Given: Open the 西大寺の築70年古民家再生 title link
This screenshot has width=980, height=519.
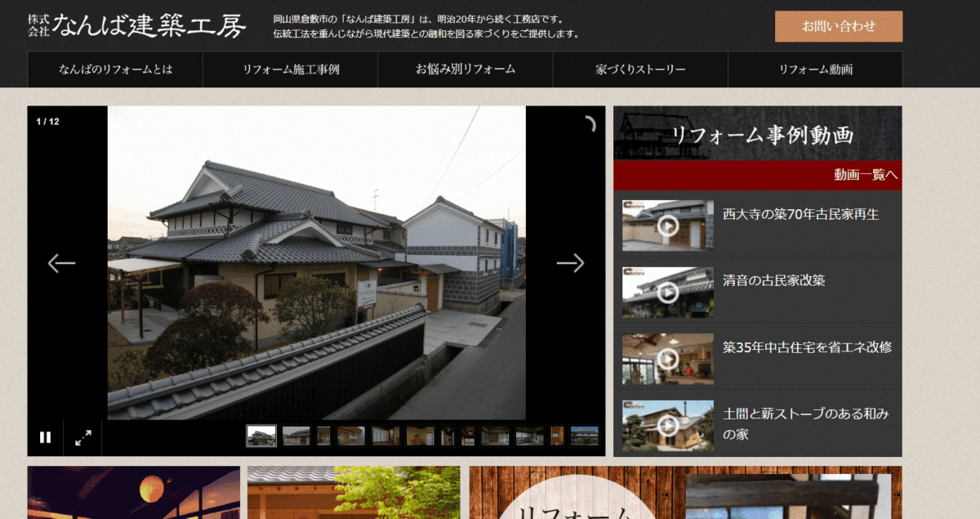Looking at the screenshot, I should [x=800, y=214].
